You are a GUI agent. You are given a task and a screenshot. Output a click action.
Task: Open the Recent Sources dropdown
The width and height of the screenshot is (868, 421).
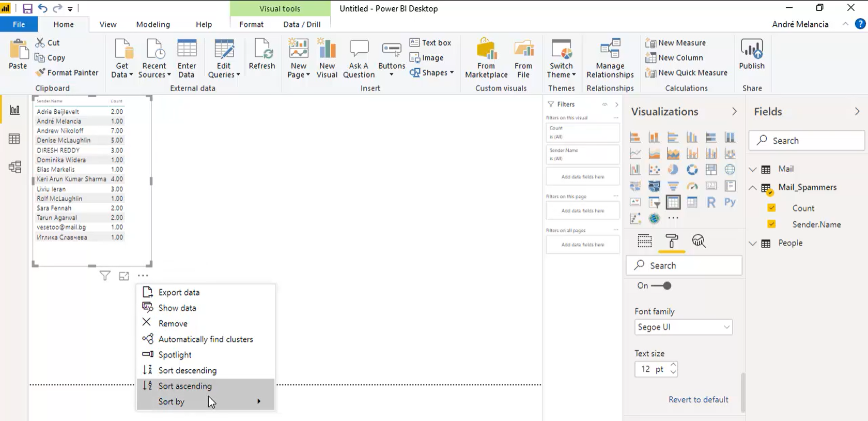tap(154, 58)
